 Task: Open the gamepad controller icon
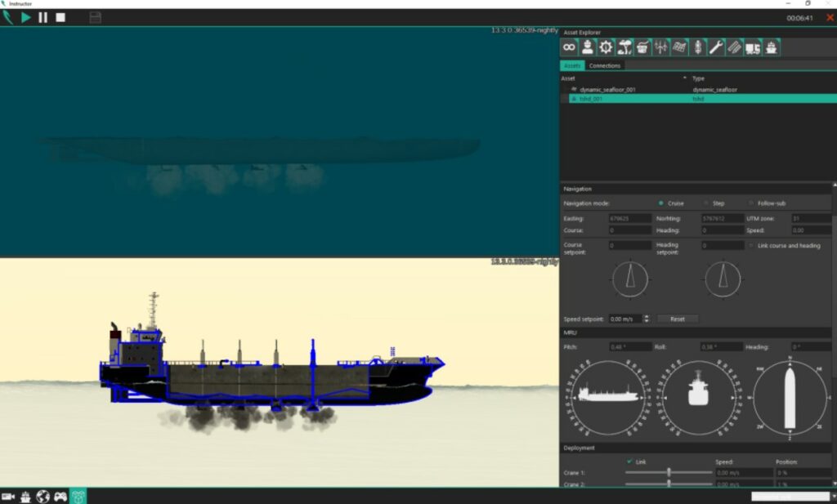tap(60, 496)
